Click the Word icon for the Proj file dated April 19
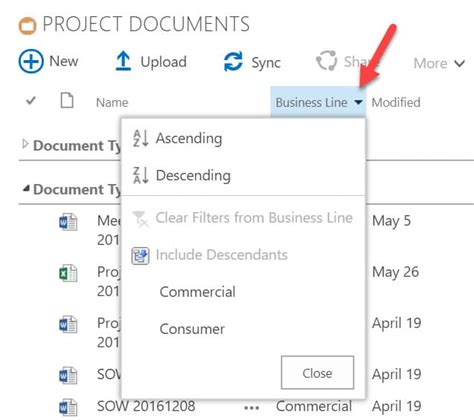The image size is (474, 420). click(x=68, y=325)
